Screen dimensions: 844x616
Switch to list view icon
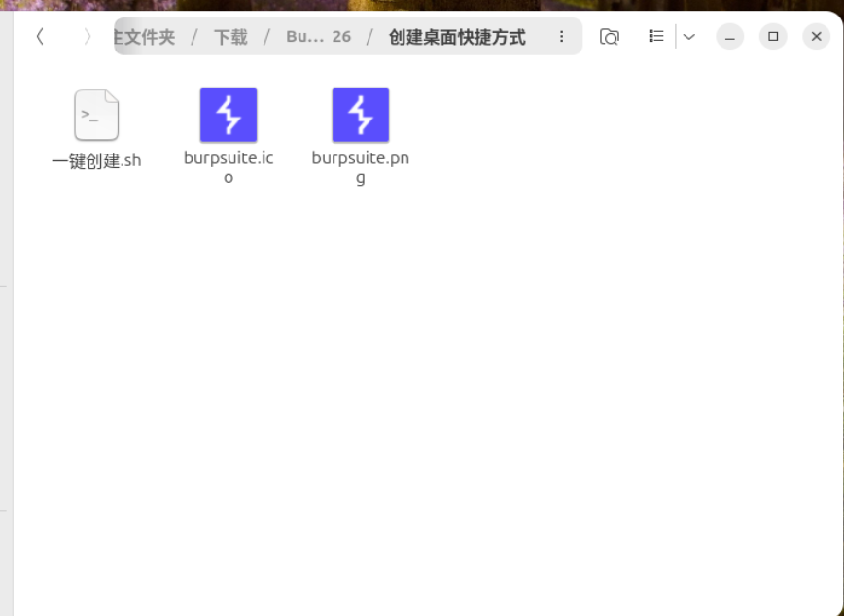[x=656, y=37]
